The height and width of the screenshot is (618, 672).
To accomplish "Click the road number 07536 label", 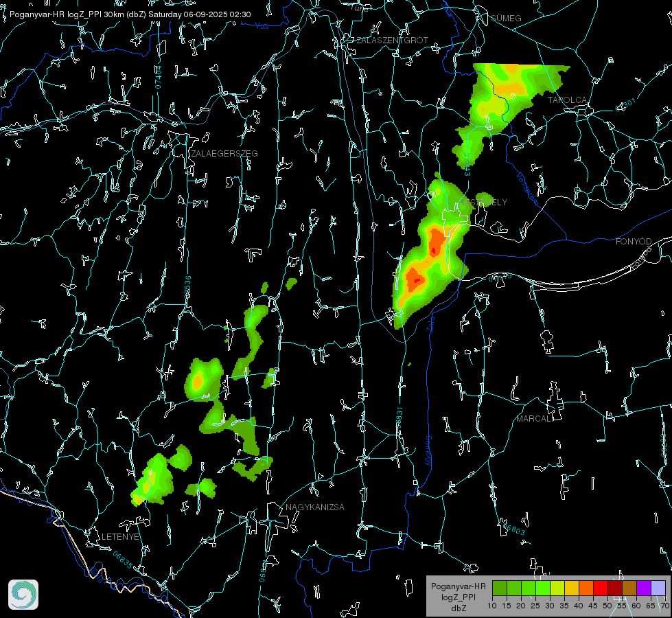I will coord(187,287).
